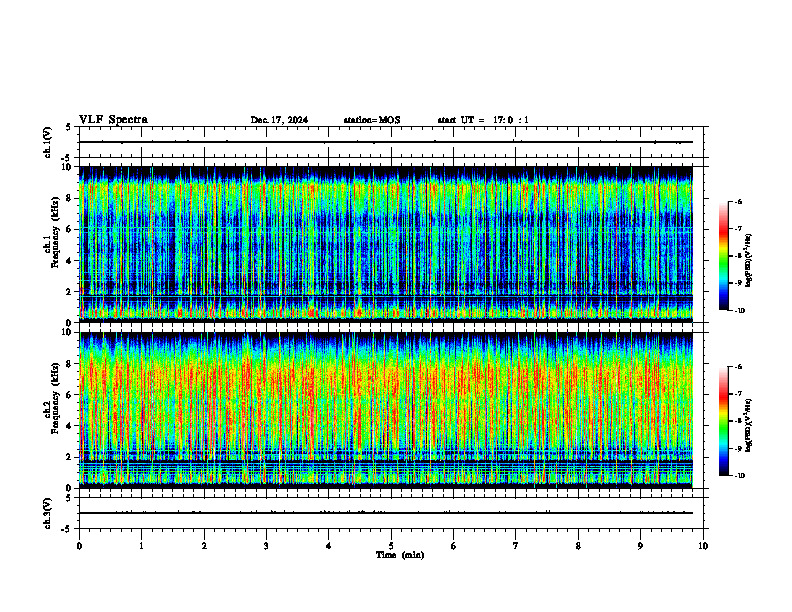This screenshot has width=792, height=612.
Task: Click the ch.2 color bar log(PSD) label
Action: click(749, 425)
